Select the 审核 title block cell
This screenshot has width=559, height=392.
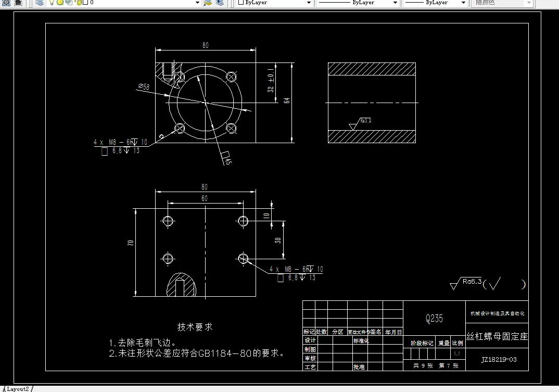click(x=310, y=358)
